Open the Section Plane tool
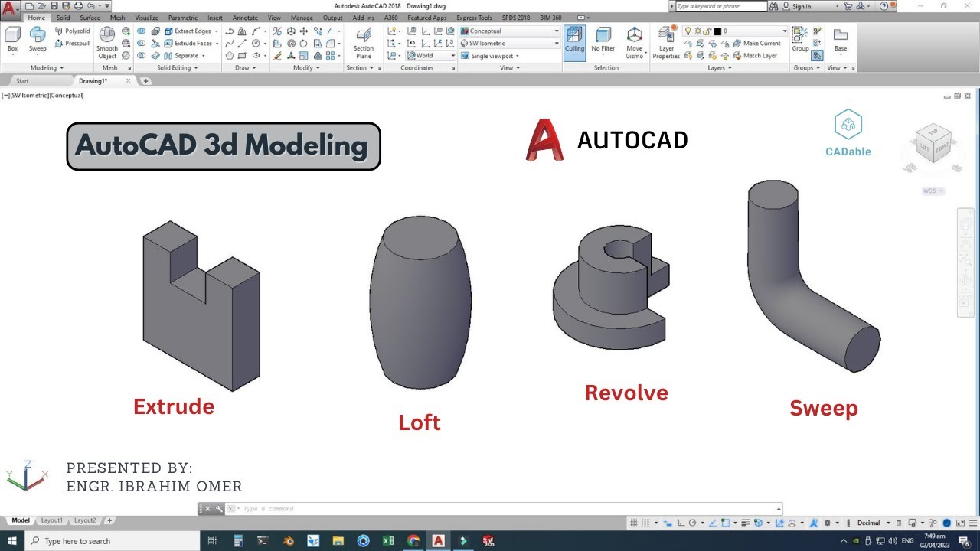 click(x=364, y=43)
